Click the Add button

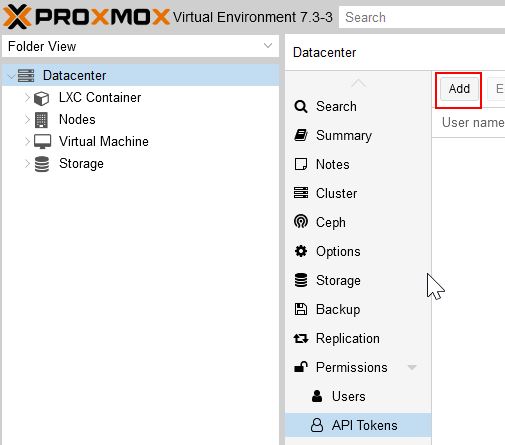[x=459, y=89]
